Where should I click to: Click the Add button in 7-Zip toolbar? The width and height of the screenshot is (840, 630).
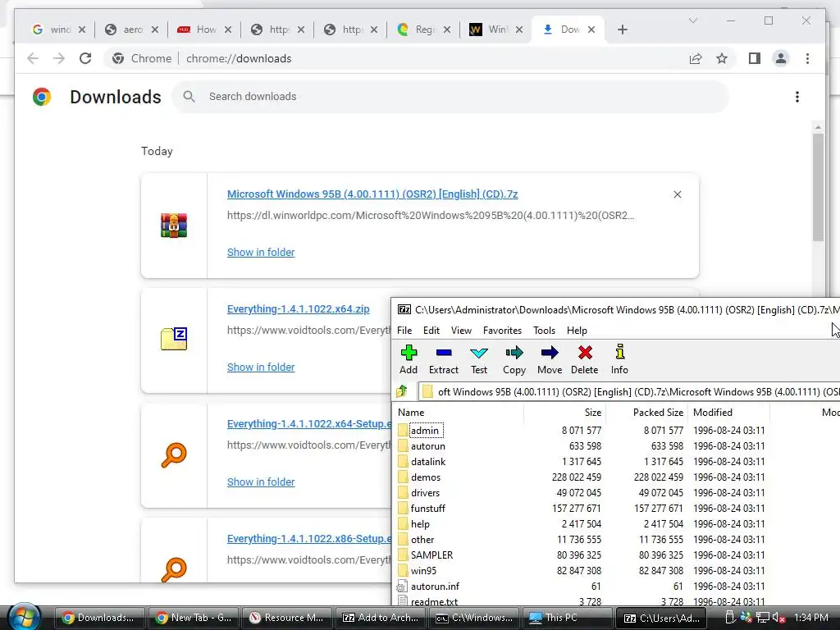409,359
